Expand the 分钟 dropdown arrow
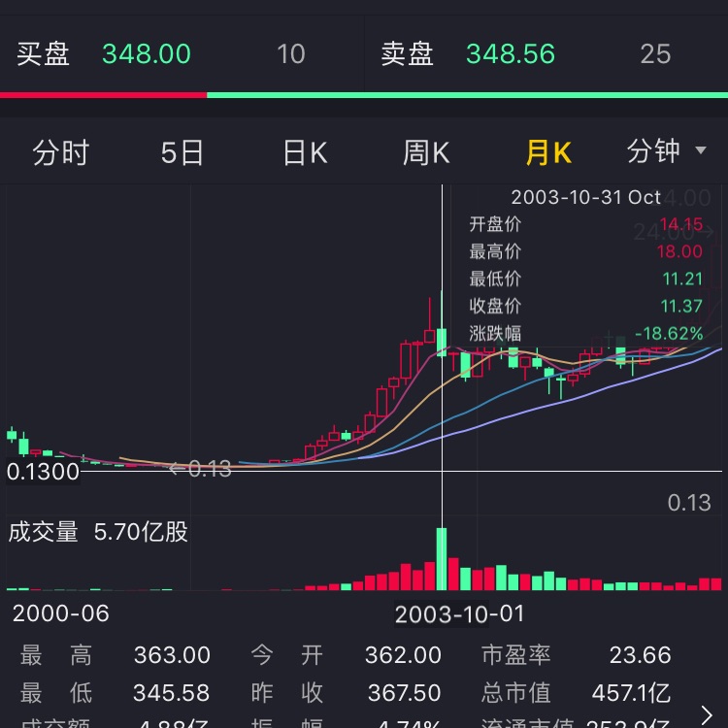This screenshot has height=728, width=728. point(701,151)
